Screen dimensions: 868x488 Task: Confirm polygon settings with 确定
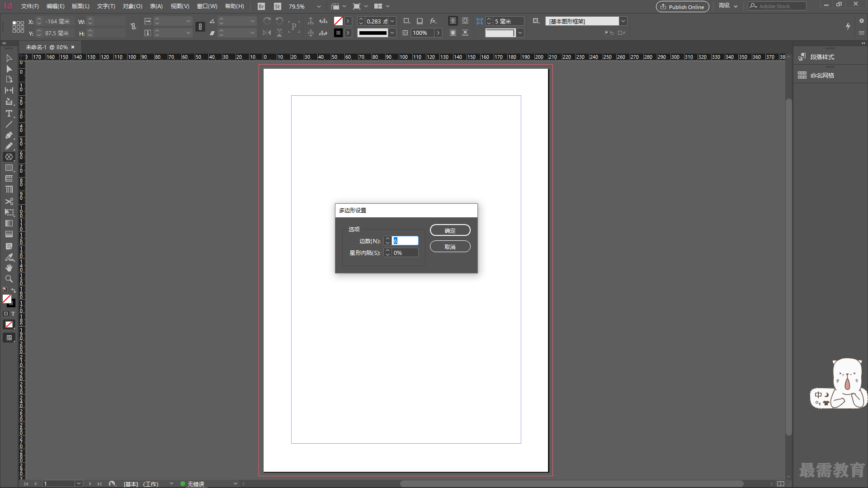click(450, 230)
